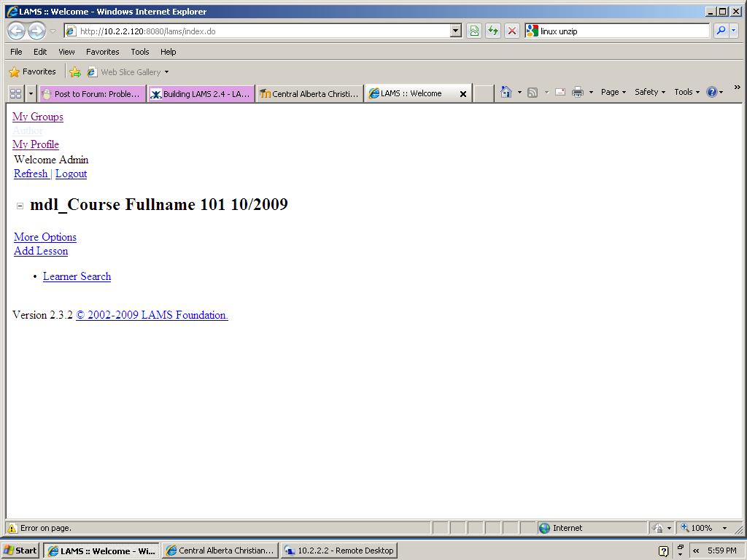Click inside the linux unzip search field
This screenshot has height=560, width=747.
620,31
